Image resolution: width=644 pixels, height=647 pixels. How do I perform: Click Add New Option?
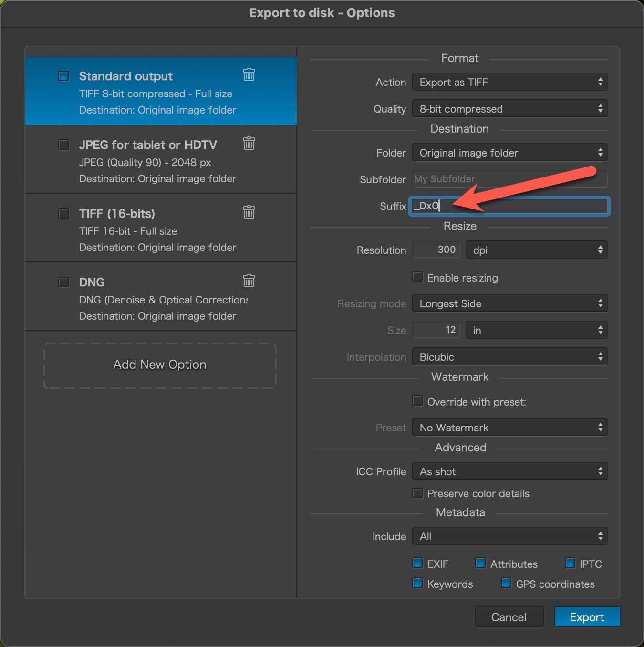pyautogui.click(x=160, y=365)
